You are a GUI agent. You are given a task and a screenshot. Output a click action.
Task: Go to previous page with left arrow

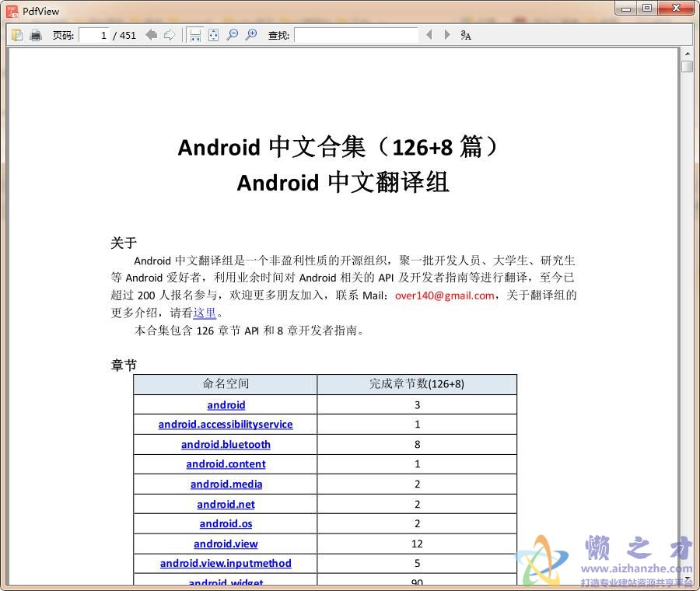152,35
